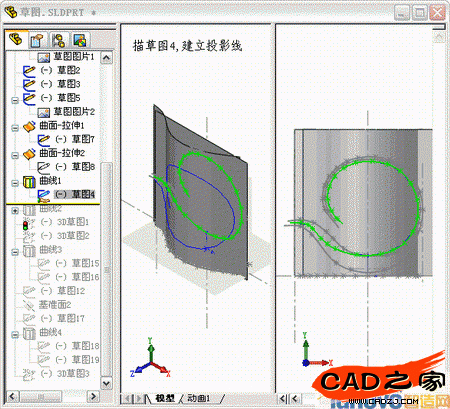Click the 曲面-拉伸1 surface extrude icon
Image resolution: width=450 pixels, height=409 pixels.
[29, 126]
